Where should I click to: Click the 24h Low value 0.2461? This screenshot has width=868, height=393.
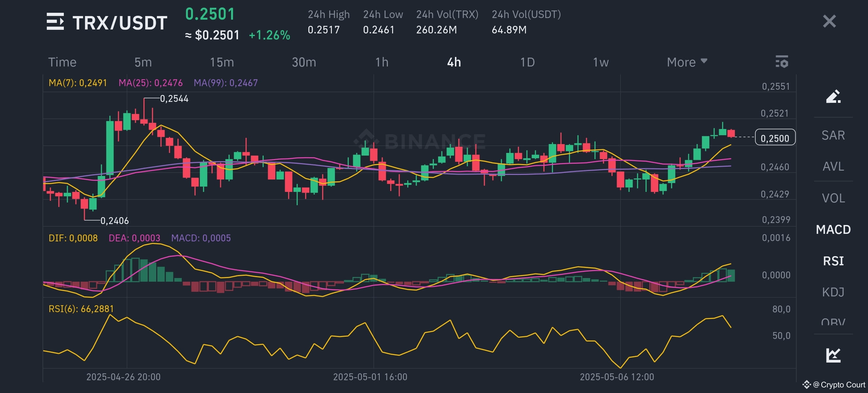click(x=378, y=30)
